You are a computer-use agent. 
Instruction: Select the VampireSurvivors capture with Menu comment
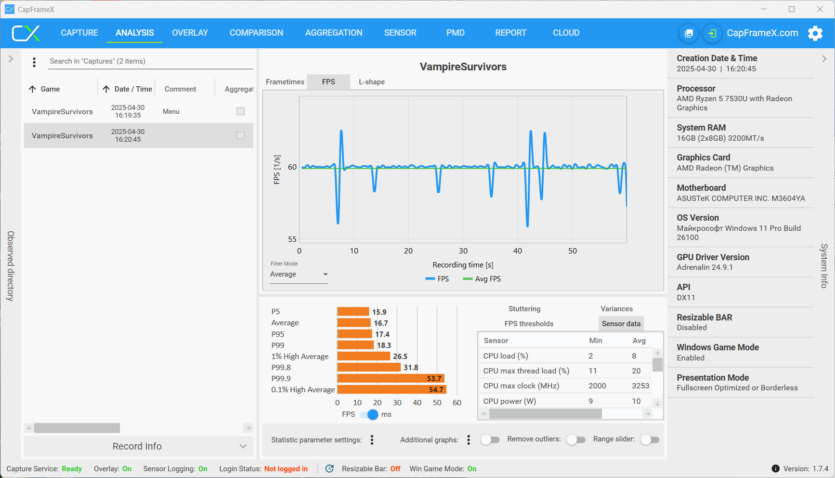point(138,111)
